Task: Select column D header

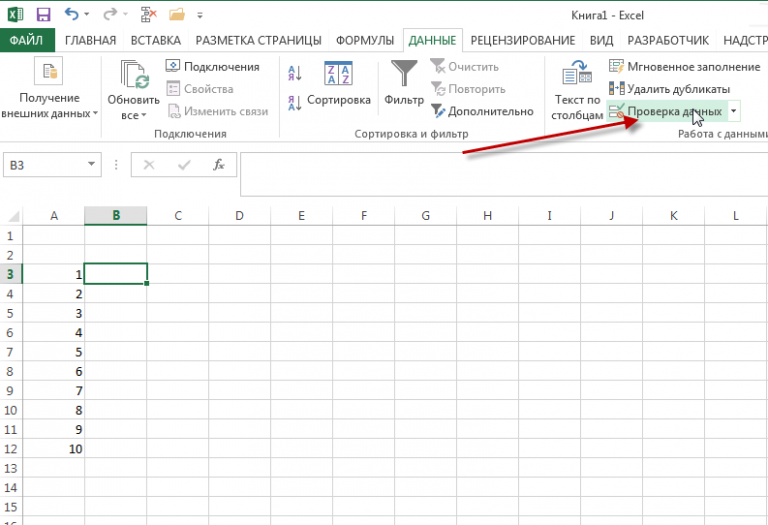Action: 240,216
